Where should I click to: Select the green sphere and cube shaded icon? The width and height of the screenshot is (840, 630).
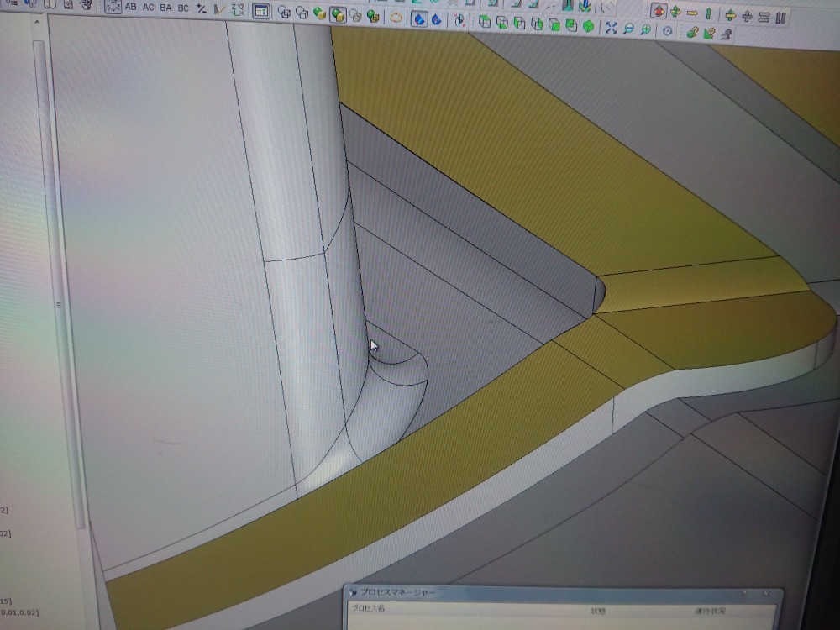coord(319,13)
